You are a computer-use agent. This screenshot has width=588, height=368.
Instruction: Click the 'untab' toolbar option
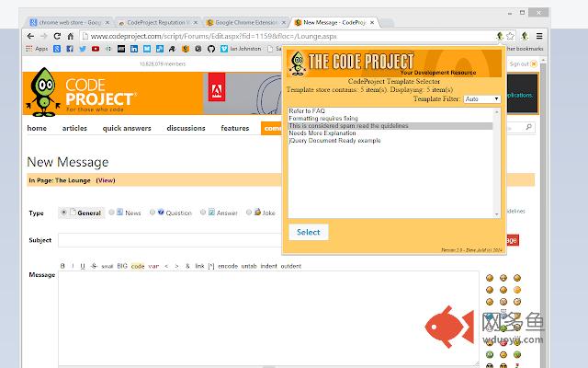tap(249, 266)
